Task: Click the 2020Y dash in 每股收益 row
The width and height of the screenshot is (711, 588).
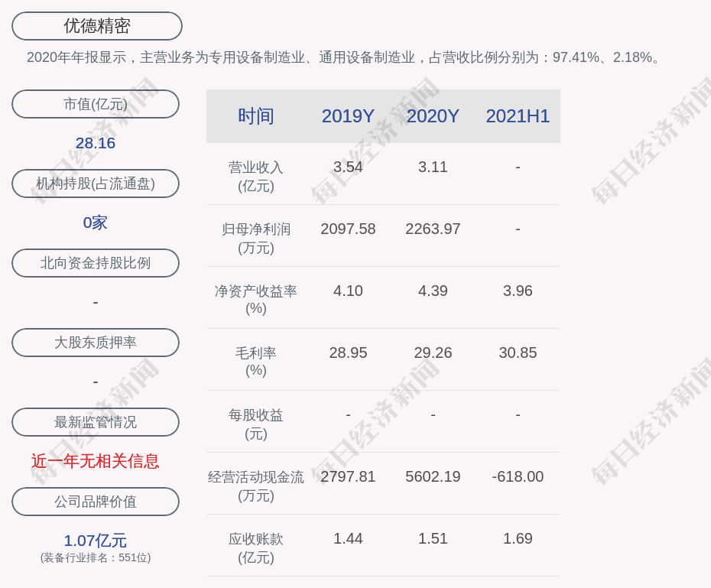Action: click(433, 415)
